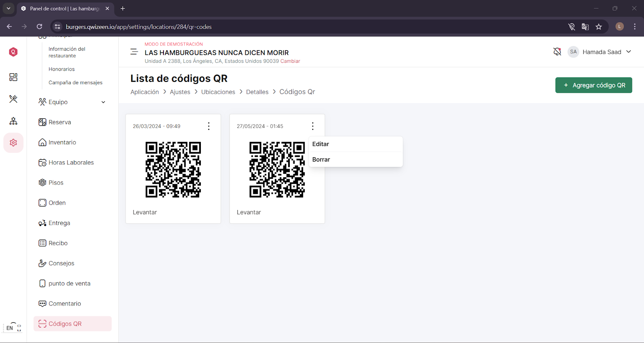Expand the Hamada Saad user dropdown

[x=629, y=52]
